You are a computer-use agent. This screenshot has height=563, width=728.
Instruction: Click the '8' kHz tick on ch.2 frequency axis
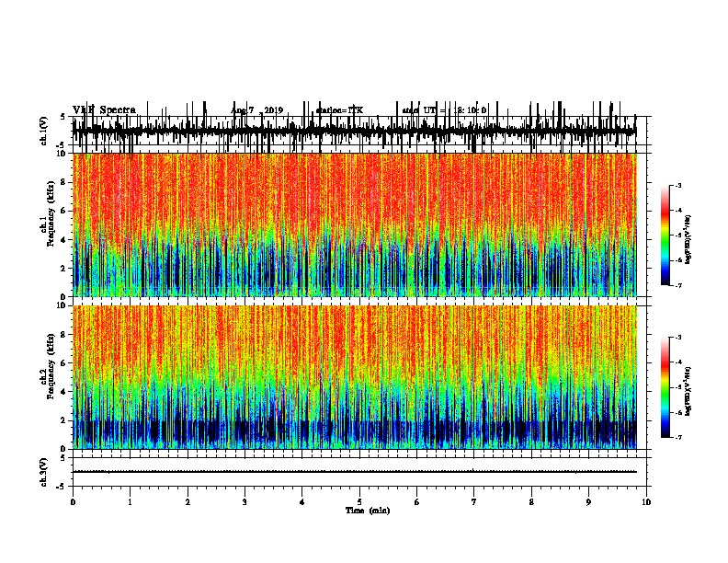point(64,335)
